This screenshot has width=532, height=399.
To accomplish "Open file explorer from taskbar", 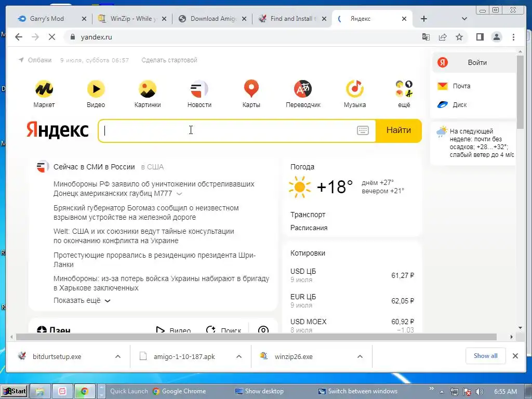I will coord(40,391).
